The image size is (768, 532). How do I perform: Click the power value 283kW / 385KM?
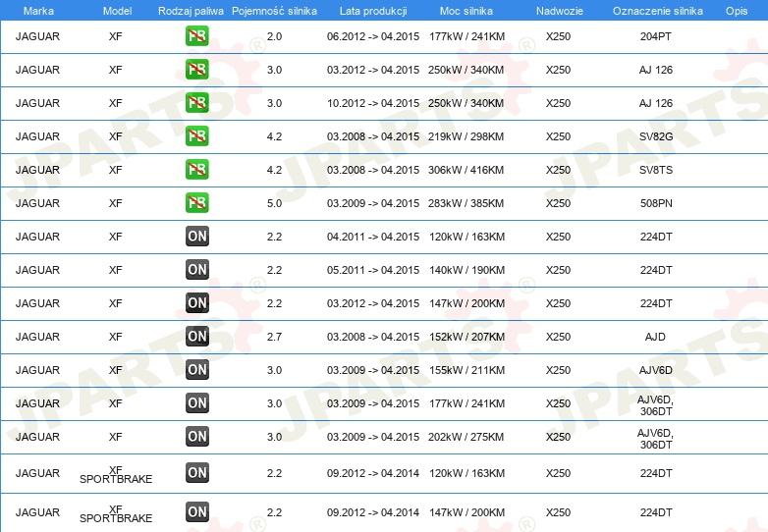(x=466, y=203)
